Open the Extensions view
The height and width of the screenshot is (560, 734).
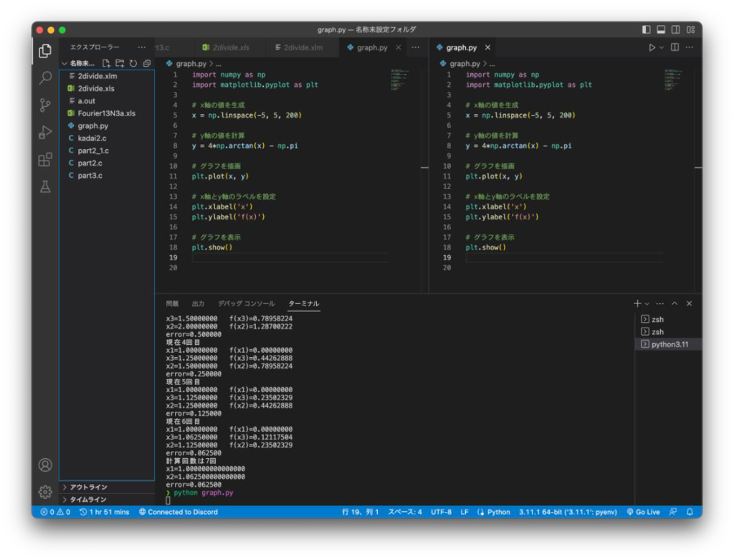click(45, 159)
